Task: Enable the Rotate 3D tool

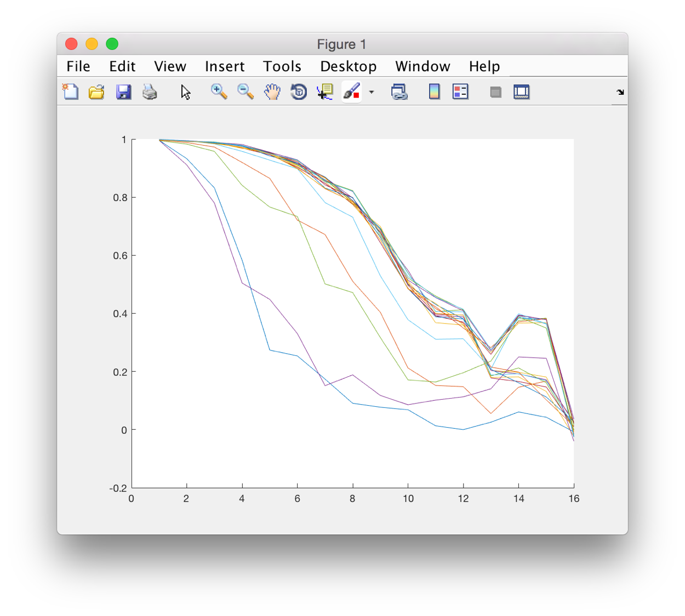Action: point(299,91)
